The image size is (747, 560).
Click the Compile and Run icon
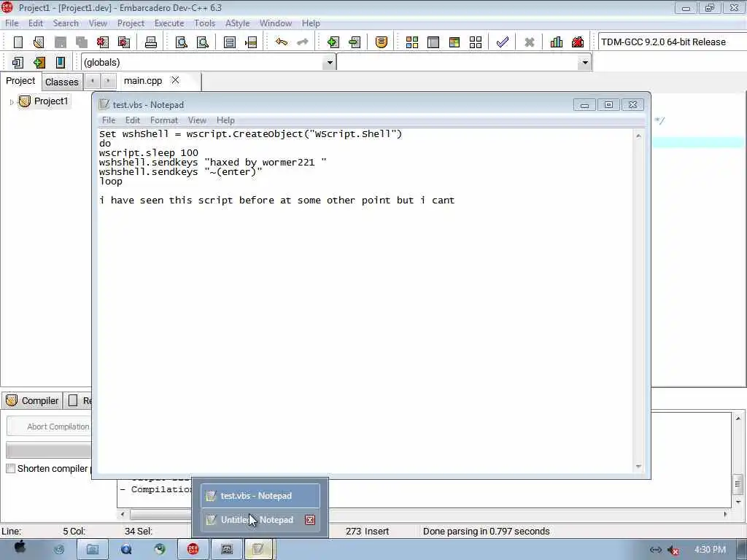coord(454,42)
